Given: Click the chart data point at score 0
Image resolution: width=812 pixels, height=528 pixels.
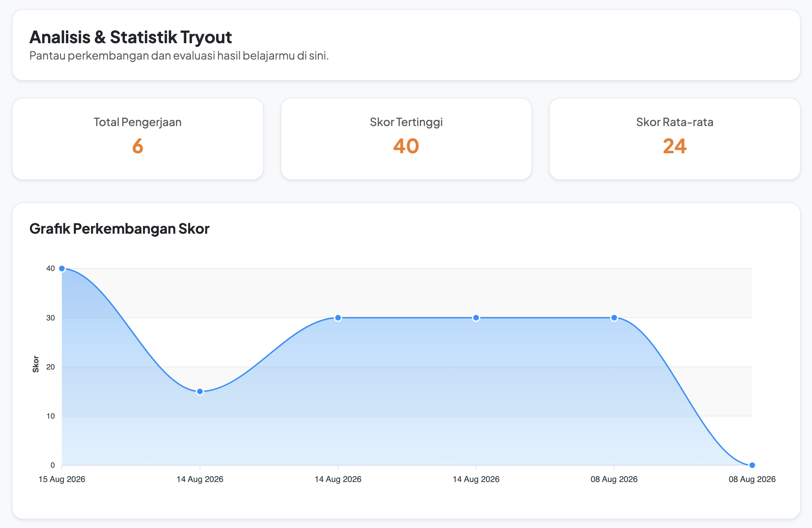Looking at the screenshot, I should coord(752,465).
